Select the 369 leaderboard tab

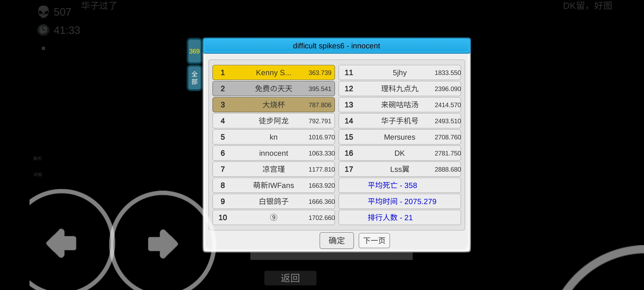194,51
